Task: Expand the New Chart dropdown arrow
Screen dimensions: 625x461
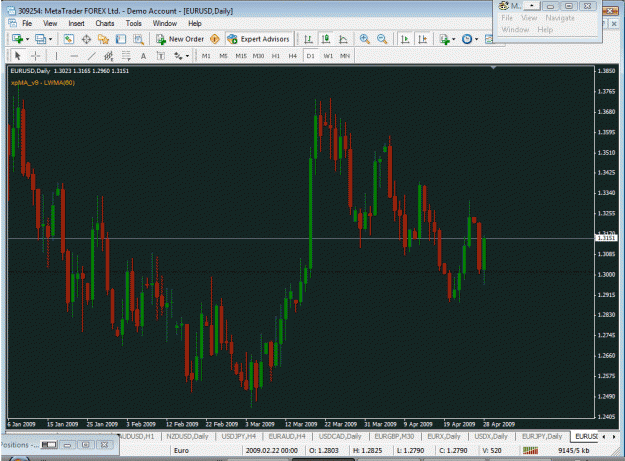Action: click(27, 39)
